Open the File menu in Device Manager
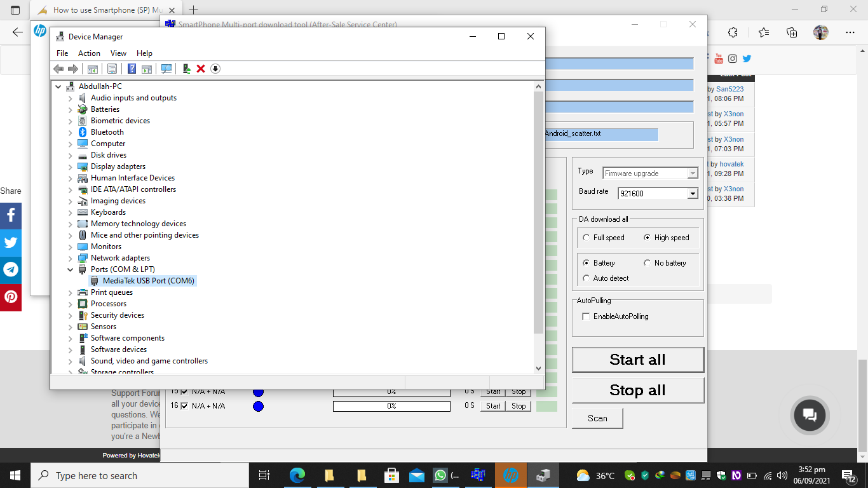 (x=62, y=53)
